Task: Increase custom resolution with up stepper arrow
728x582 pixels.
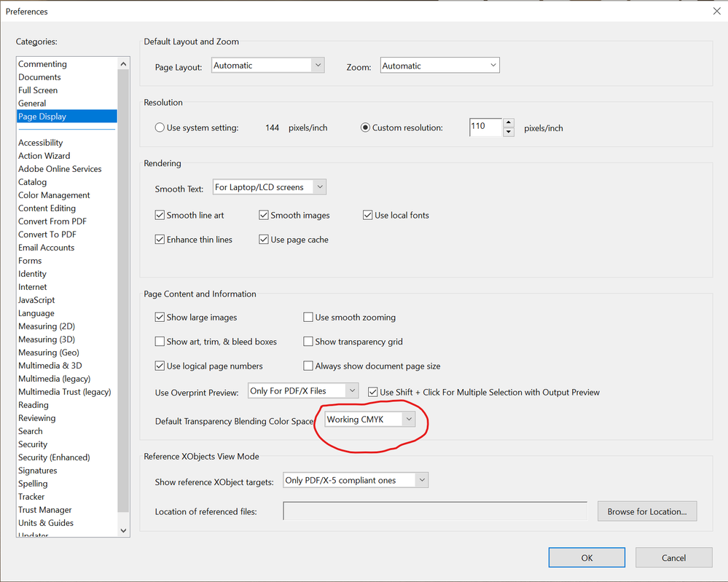Action: pos(509,123)
